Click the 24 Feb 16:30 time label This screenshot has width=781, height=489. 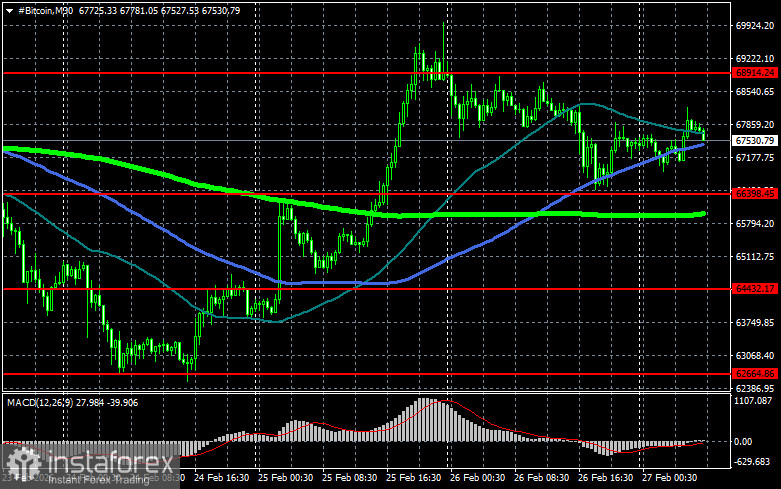click(222, 478)
